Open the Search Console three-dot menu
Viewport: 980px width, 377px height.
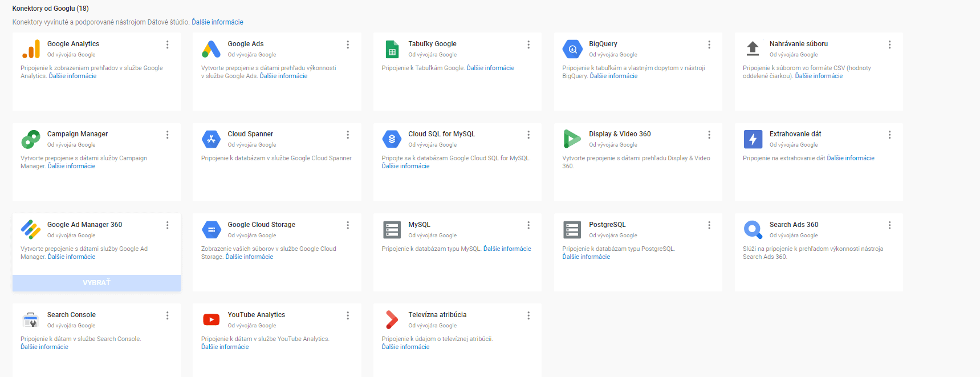tap(168, 315)
